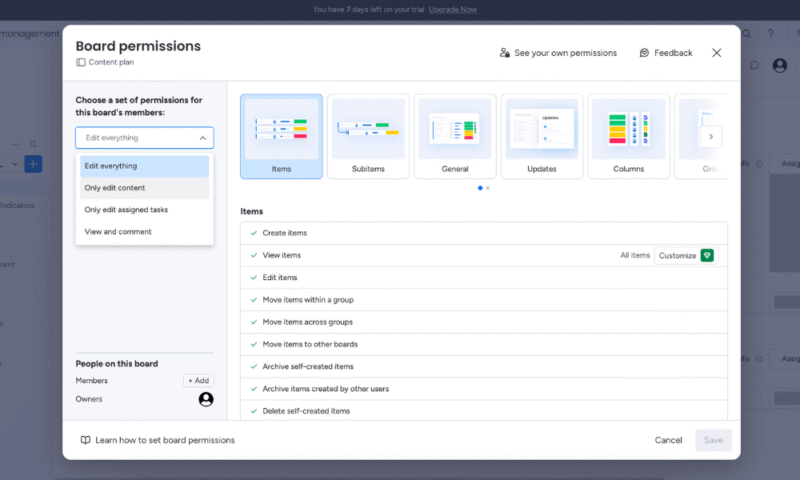Screen dimensions: 800x480
Task: Open the Updates permissions card
Action: (x=541, y=137)
